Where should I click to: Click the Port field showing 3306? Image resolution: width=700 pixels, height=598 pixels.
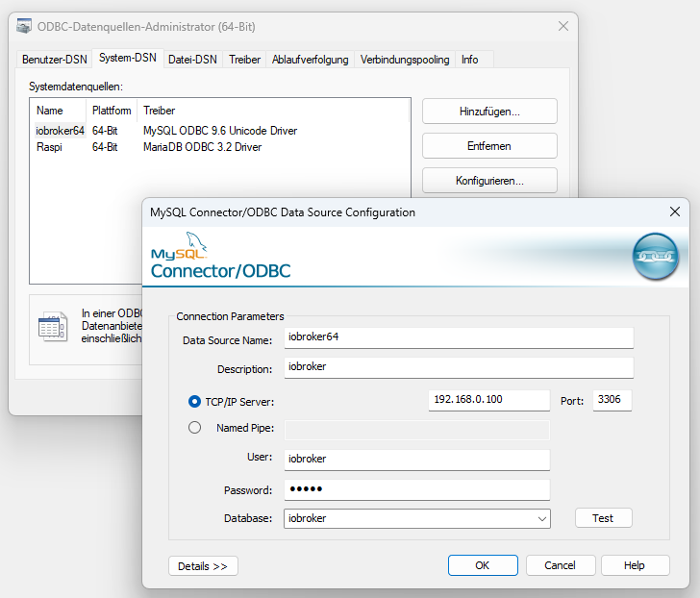(x=612, y=400)
